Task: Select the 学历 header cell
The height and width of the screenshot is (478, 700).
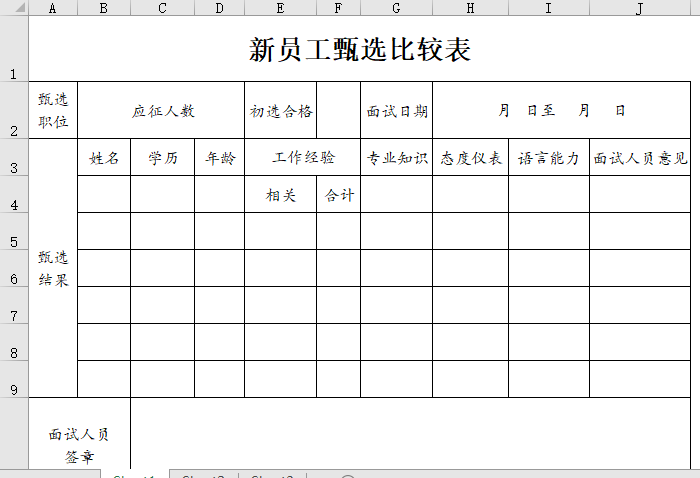Action: click(162, 158)
